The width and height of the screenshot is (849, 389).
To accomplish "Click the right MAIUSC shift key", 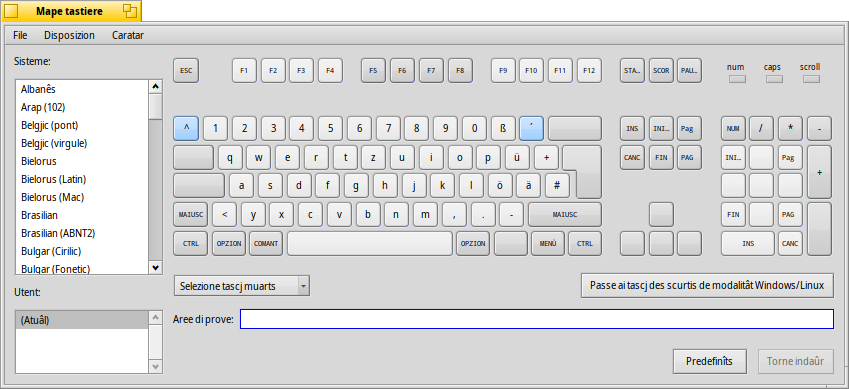I will [565, 215].
